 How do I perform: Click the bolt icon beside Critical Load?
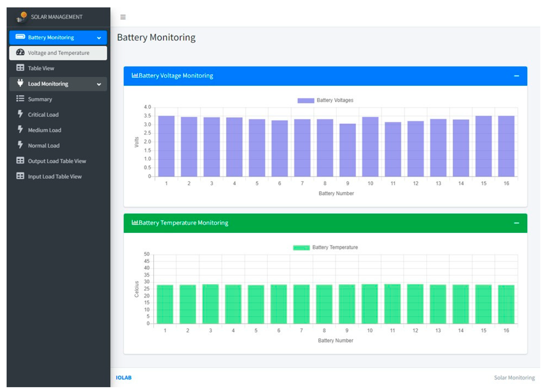(x=20, y=114)
